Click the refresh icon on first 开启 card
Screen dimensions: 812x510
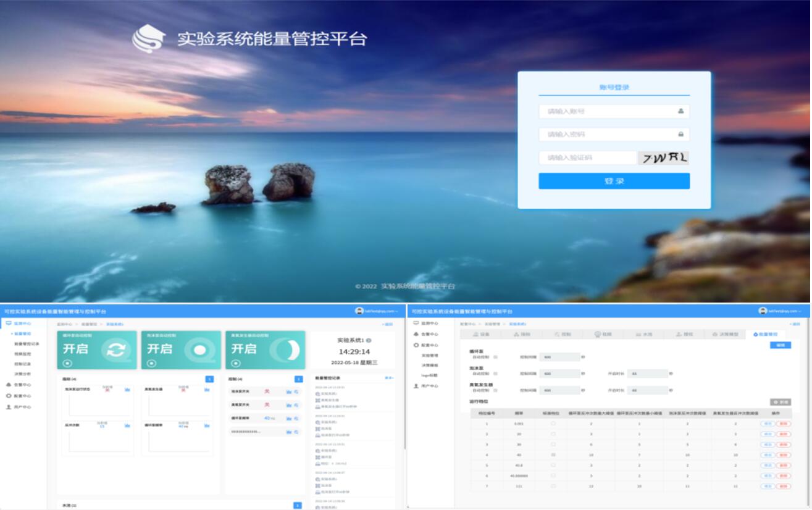coord(115,349)
